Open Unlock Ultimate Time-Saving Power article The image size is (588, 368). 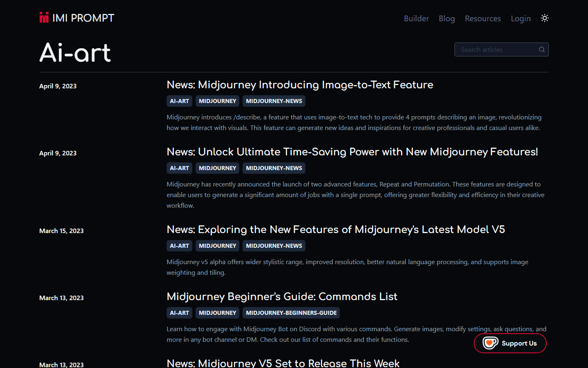pos(352,152)
